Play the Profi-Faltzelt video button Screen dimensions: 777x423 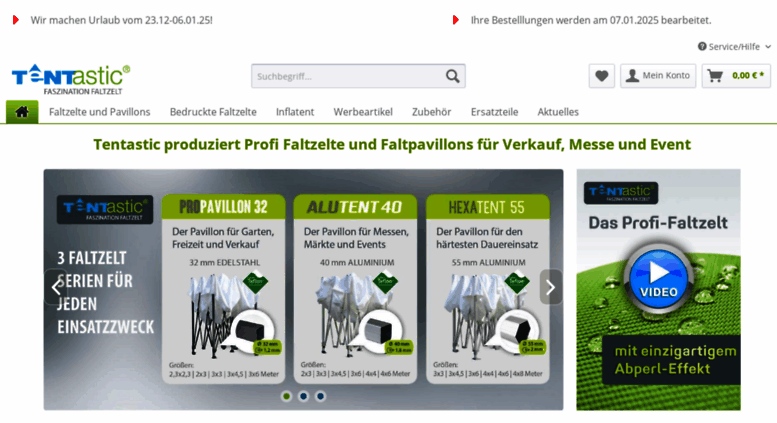point(658,279)
